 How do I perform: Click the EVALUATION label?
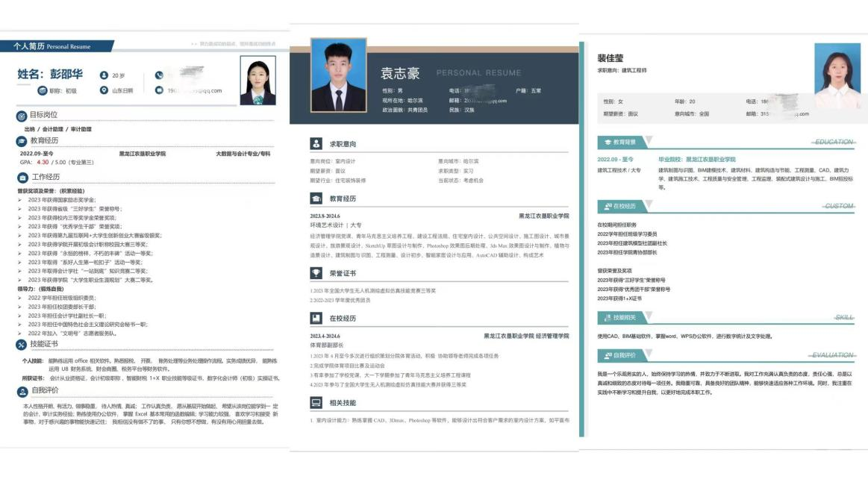click(x=832, y=355)
